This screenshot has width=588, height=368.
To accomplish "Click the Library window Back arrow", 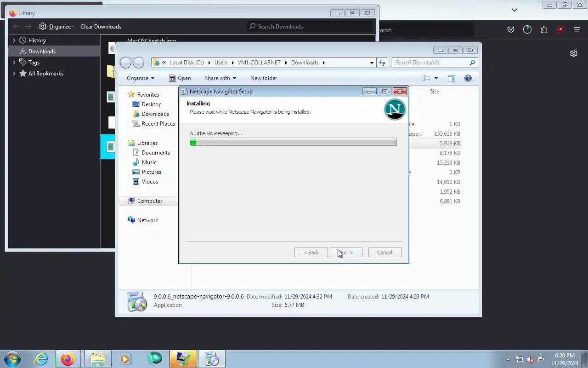I will click(16, 27).
